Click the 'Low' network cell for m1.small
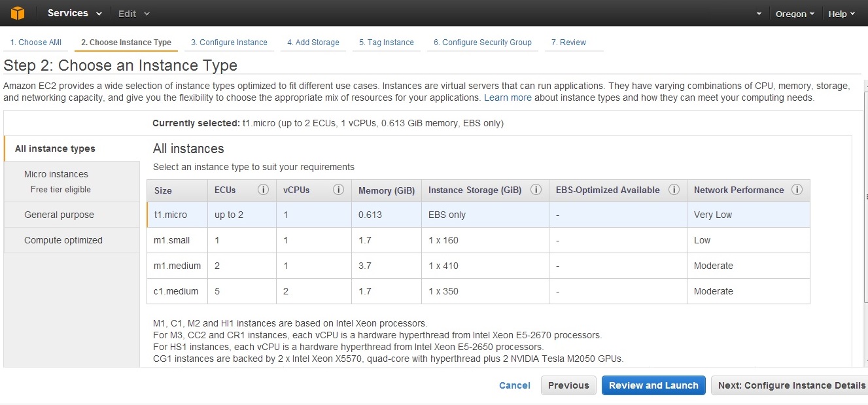This screenshot has height=405, width=868. point(748,240)
